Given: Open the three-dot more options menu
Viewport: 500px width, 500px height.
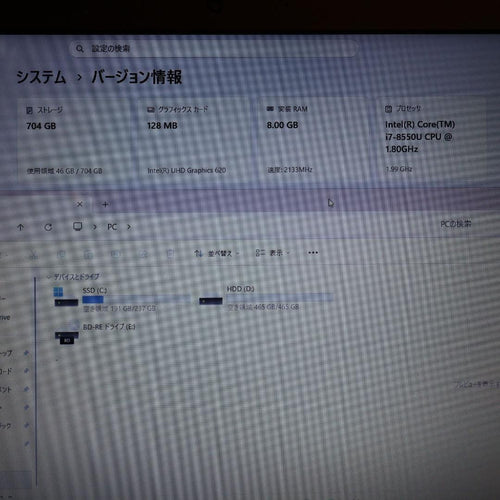Looking at the screenshot, I should [313, 253].
